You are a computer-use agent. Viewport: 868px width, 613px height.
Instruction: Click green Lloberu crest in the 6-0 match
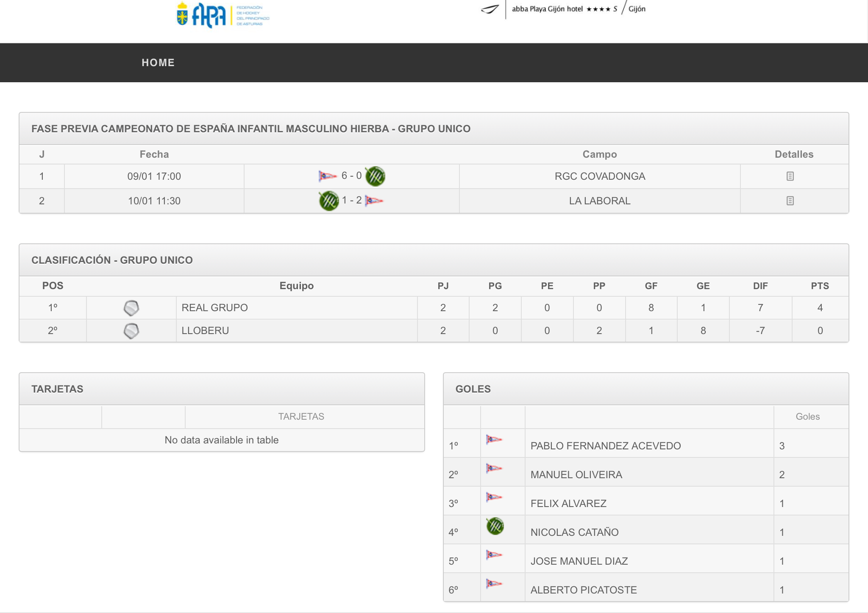coord(375,176)
